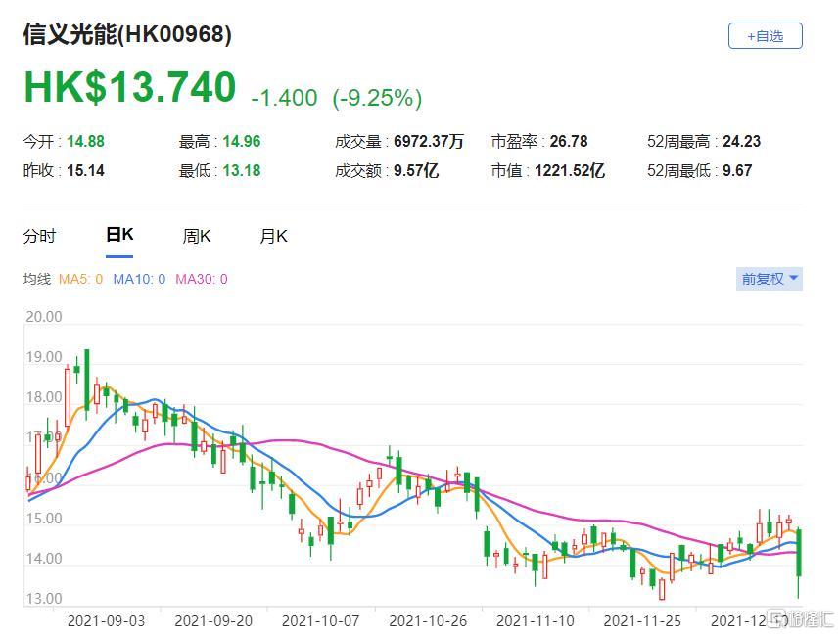The height and width of the screenshot is (635, 840).
Task: Click the price change -1.400 value
Action: click(x=285, y=98)
